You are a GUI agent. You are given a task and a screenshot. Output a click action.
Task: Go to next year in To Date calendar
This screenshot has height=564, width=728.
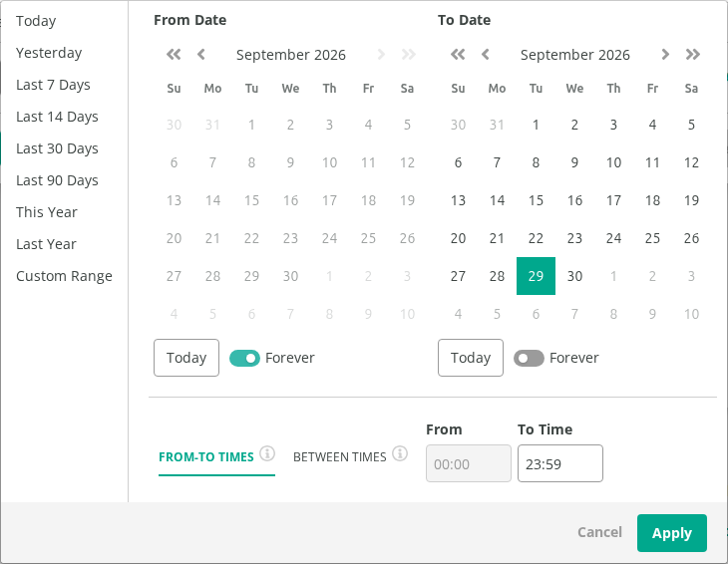pos(693,55)
